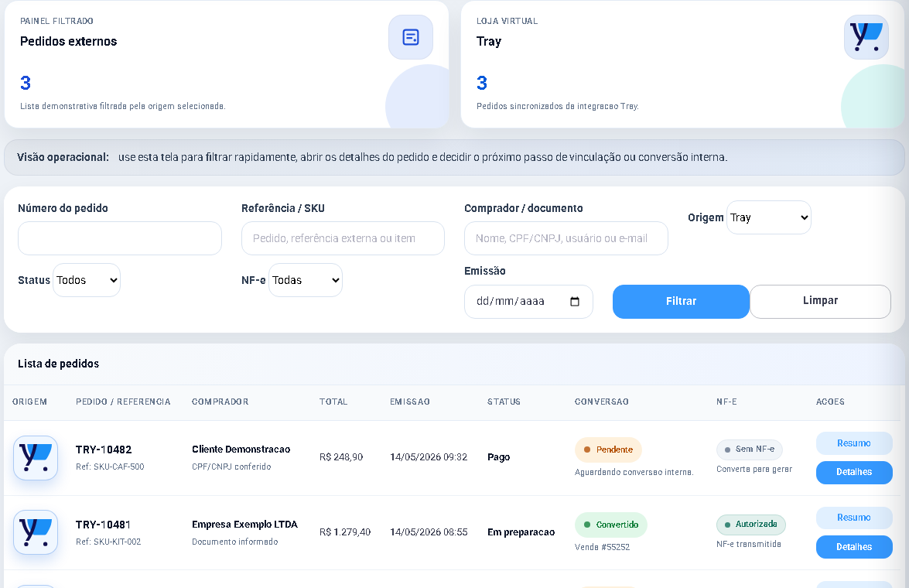This screenshot has width=909, height=588.
Task: Click total R$ 1.279,40
Action: click(x=345, y=532)
